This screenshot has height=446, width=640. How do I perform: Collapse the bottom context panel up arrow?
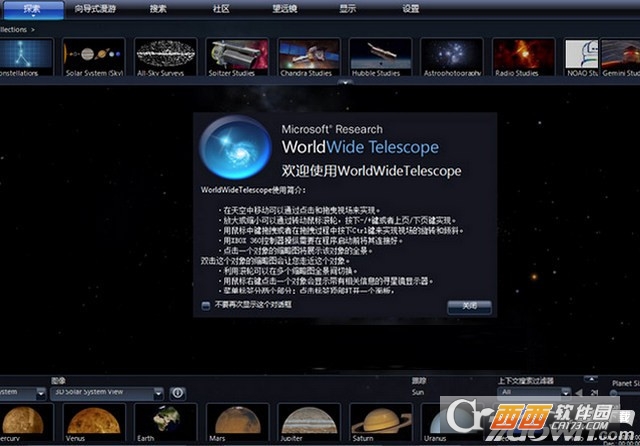click(x=591, y=379)
